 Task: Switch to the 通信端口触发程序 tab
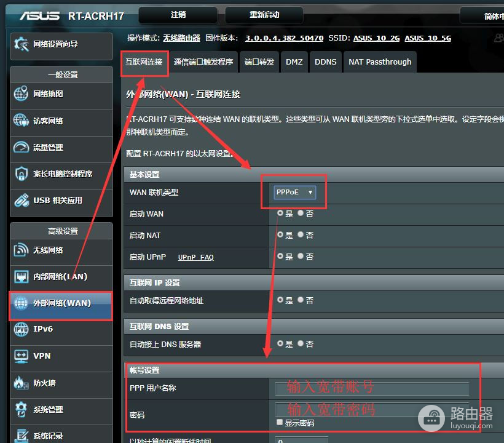203,62
